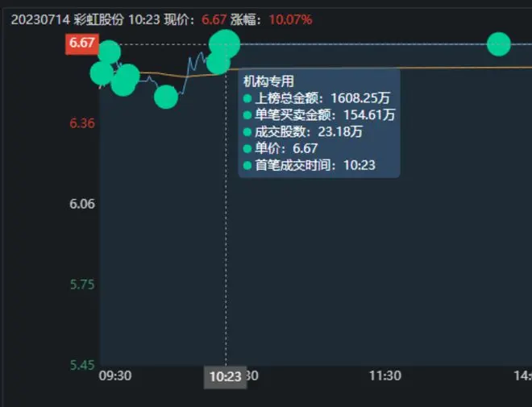Select the green 5.75 price level

(81, 284)
